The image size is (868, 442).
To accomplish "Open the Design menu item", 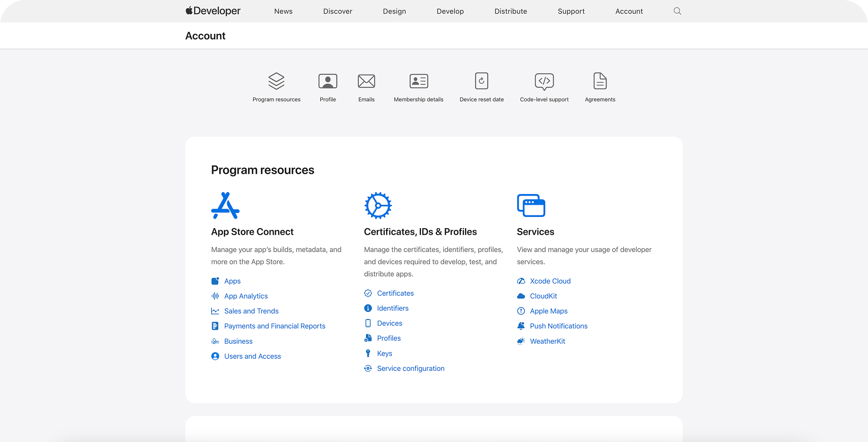I will 394,11.
